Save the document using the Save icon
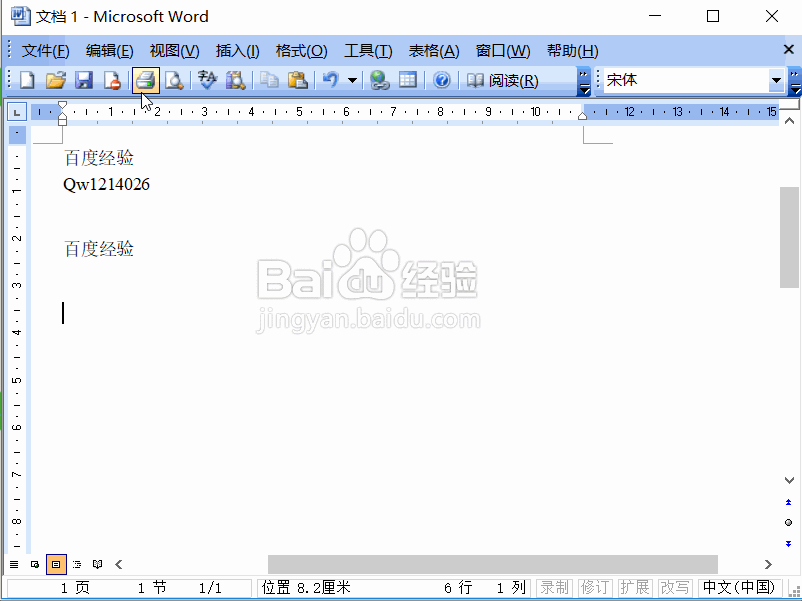The width and height of the screenshot is (802, 601). tap(84, 80)
